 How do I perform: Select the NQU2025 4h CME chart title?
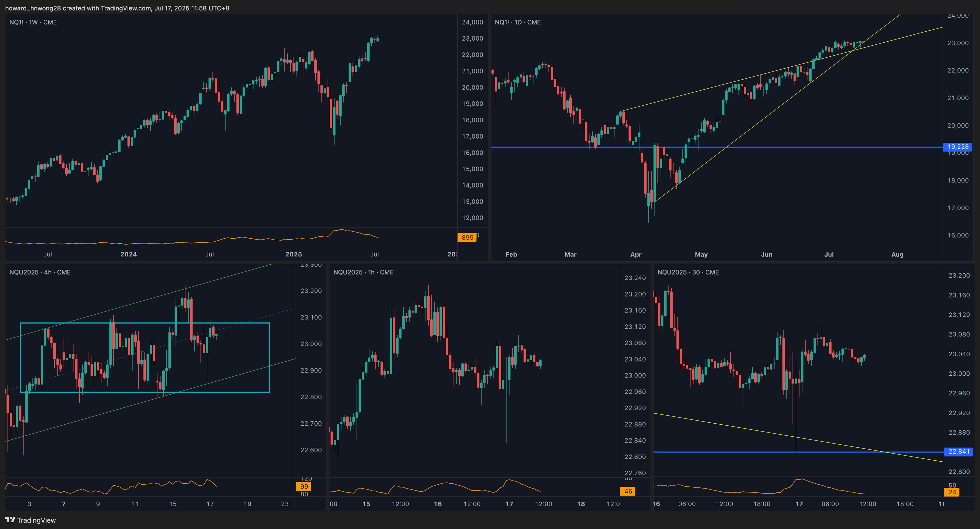pos(40,272)
